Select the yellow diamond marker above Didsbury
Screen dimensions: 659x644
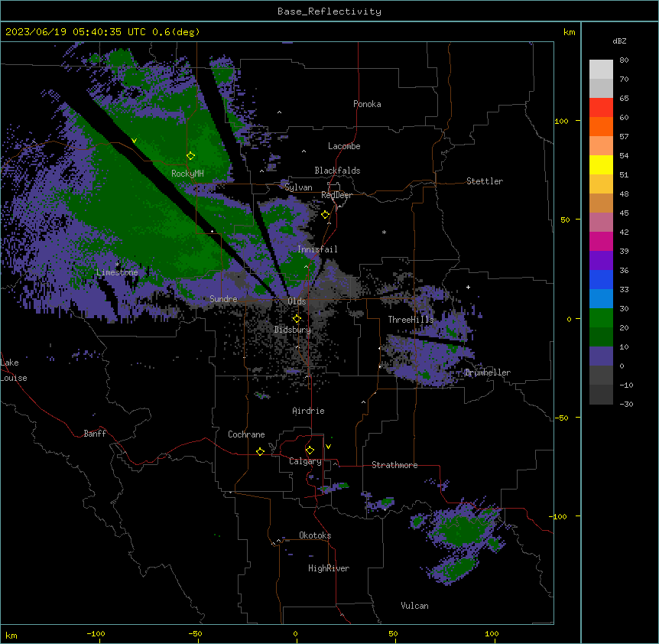(x=297, y=319)
